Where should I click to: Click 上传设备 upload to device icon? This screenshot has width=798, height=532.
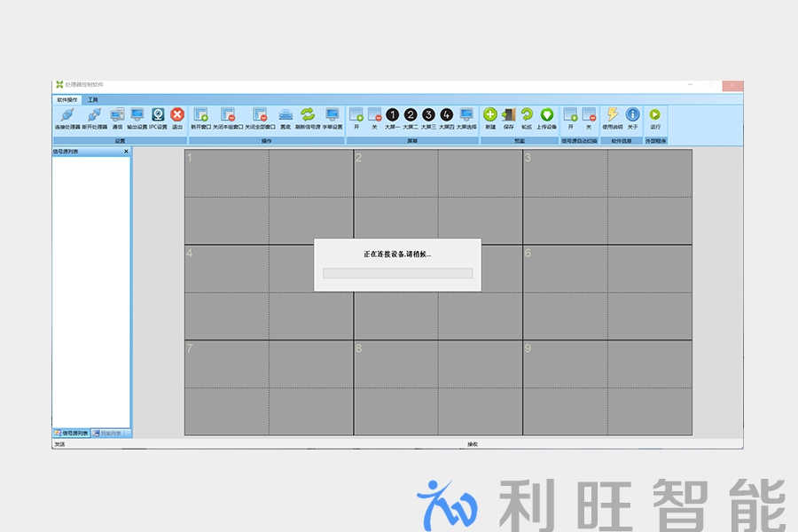pos(547,115)
